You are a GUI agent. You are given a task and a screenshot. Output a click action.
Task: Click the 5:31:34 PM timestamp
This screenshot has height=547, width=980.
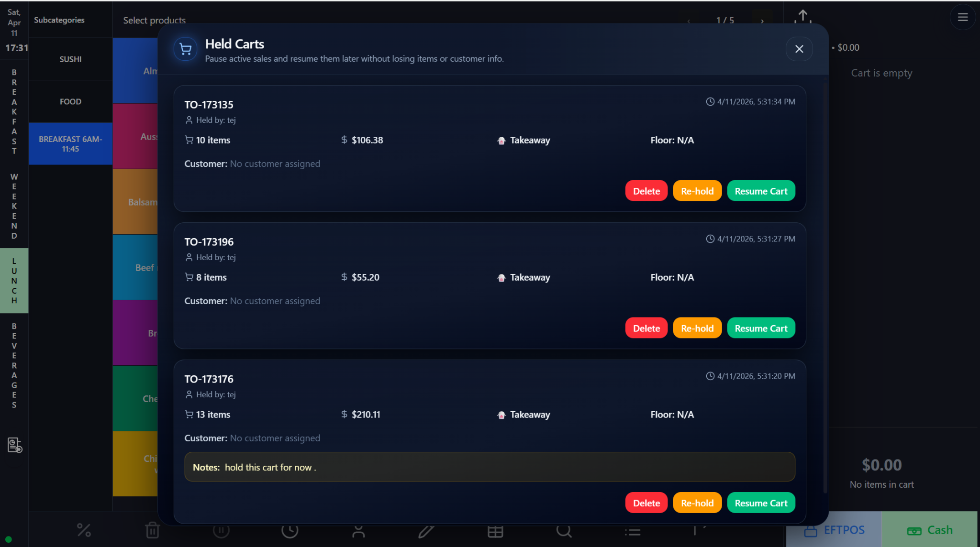click(x=756, y=102)
